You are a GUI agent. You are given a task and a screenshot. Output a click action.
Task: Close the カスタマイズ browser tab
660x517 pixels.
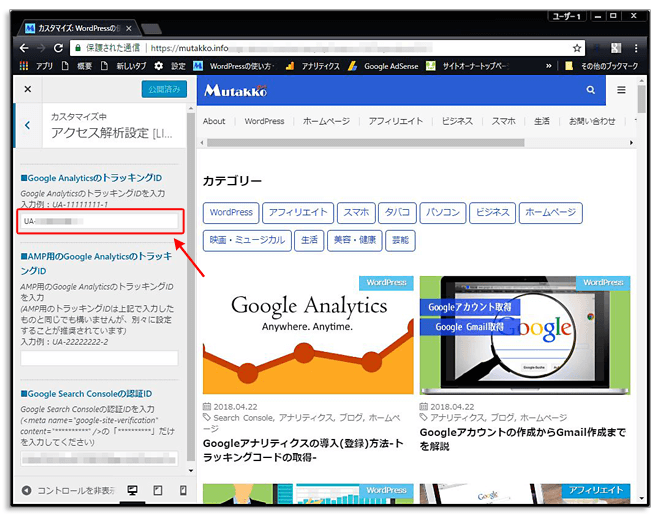coord(129,29)
